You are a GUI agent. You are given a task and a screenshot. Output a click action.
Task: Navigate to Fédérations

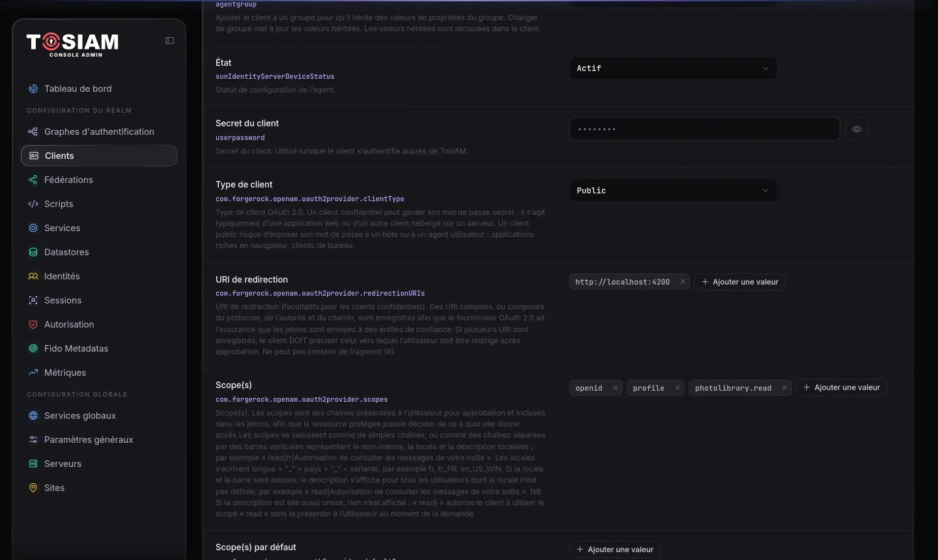pos(99,180)
